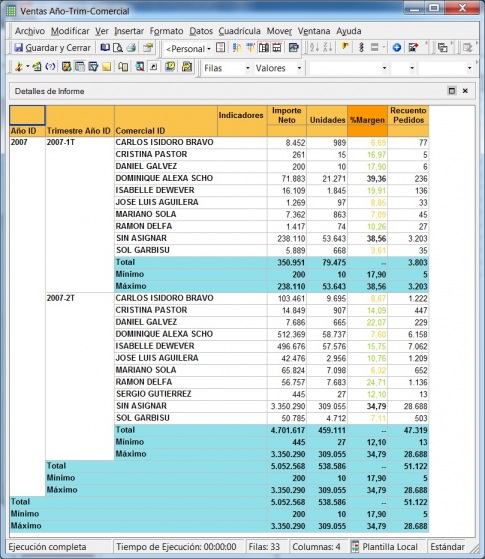Screen dimensions: 485x559
Task: Click the (?) prompt icon
Action: pyautogui.click(x=50, y=67)
